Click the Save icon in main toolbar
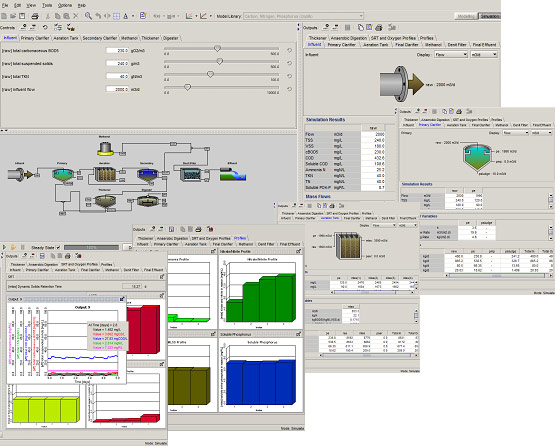The width and height of the screenshot is (556, 447). pyautogui.click(x=22, y=16)
